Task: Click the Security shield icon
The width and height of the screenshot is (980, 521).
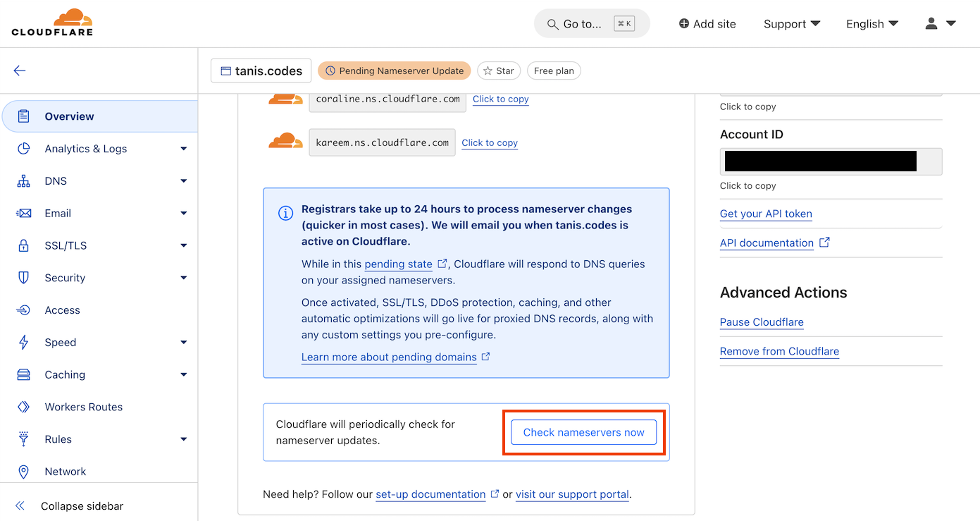Action: pyautogui.click(x=24, y=278)
